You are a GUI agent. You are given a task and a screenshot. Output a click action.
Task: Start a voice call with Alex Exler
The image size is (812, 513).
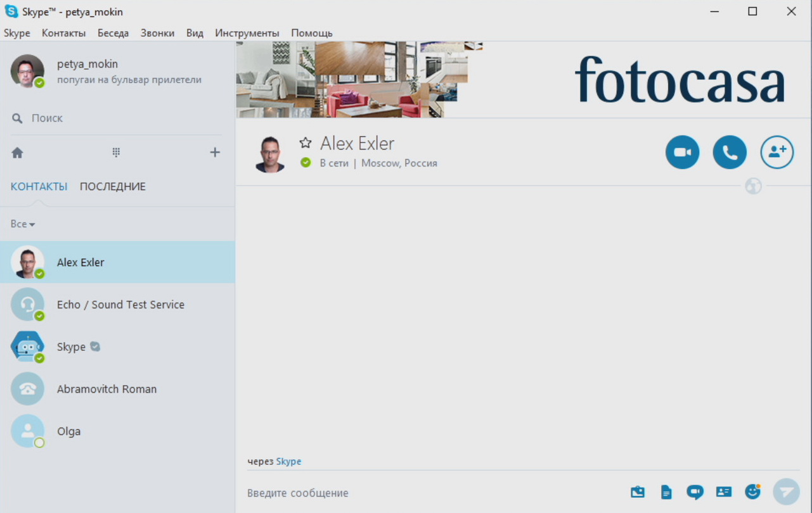pos(730,153)
